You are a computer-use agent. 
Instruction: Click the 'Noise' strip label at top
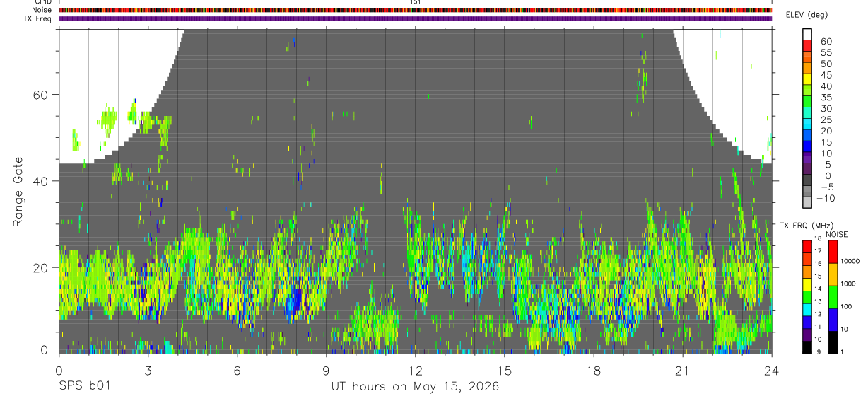42,11
